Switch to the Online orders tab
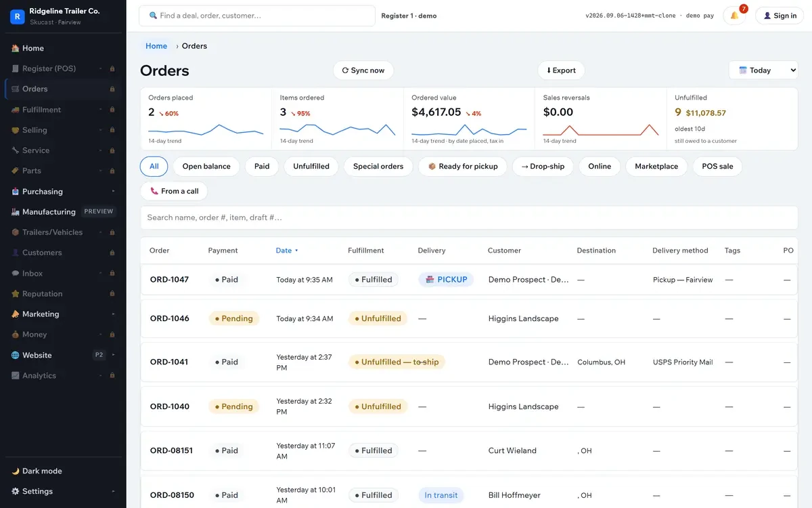The height and width of the screenshot is (508, 812). click(600, 167)
